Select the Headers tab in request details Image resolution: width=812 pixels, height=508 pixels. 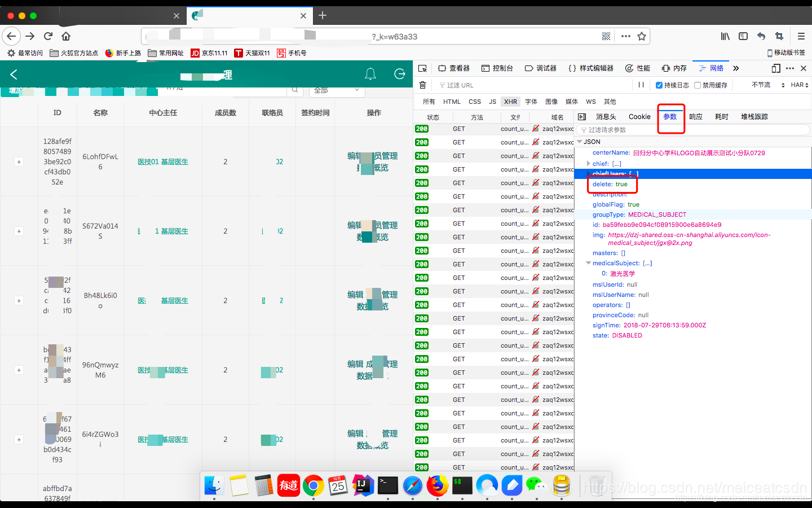pos(606,117)
